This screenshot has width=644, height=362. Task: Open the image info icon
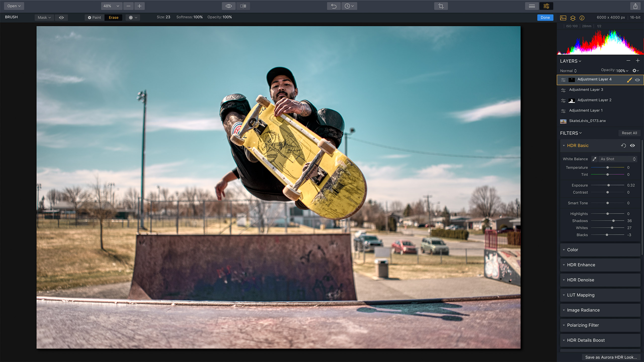pyautogui.click(x=582, y=18)
